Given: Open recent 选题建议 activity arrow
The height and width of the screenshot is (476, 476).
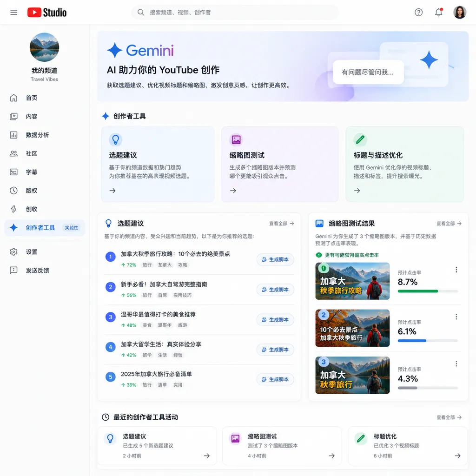Looking at the screenshot, I should 207,456.
